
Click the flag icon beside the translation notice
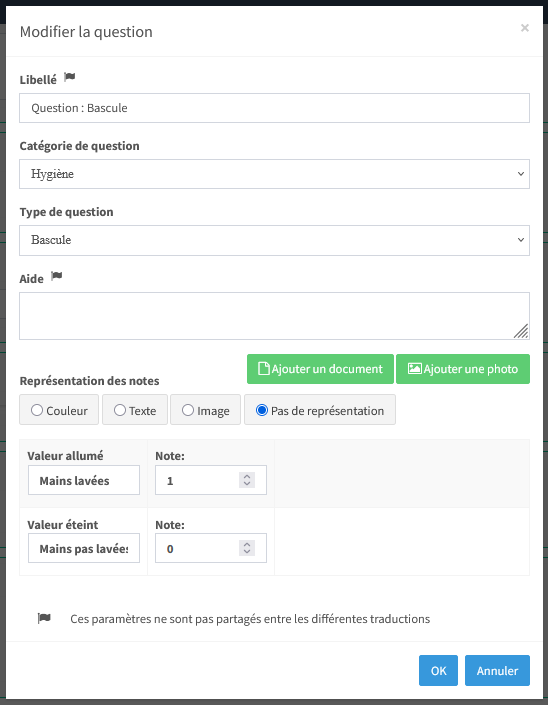click(44, 618)
